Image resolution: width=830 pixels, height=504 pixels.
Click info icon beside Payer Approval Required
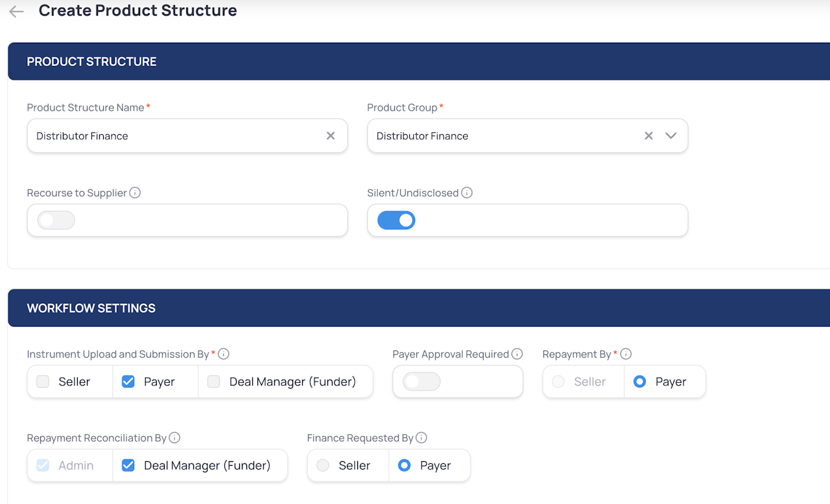[517, 354]
